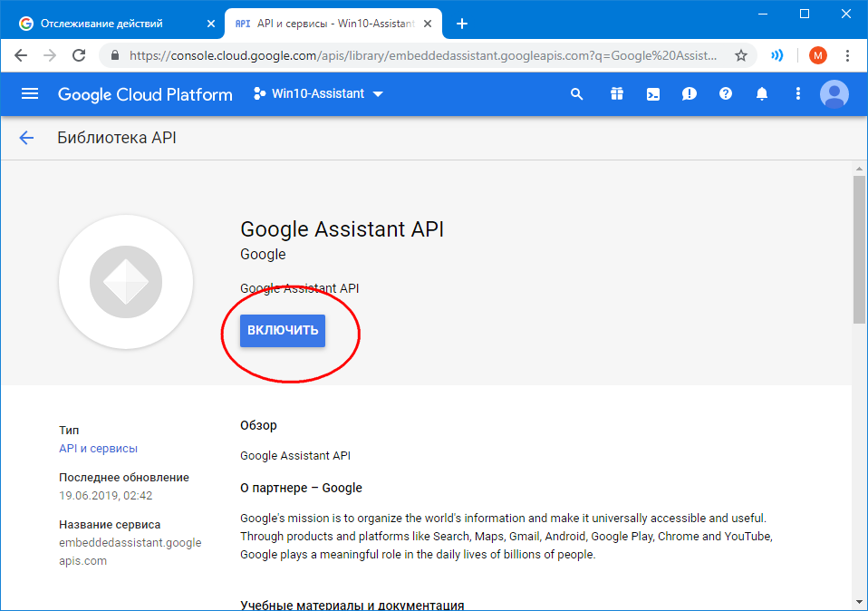Go back using Библиотека API arrow

pyautogui.click(x=26, y=138)
